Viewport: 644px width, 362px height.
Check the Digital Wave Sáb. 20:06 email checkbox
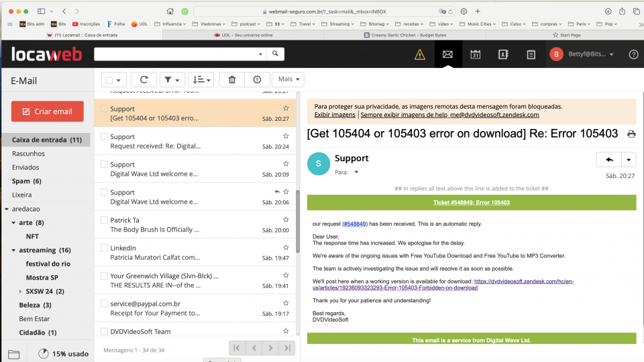(x=105, y=192)
